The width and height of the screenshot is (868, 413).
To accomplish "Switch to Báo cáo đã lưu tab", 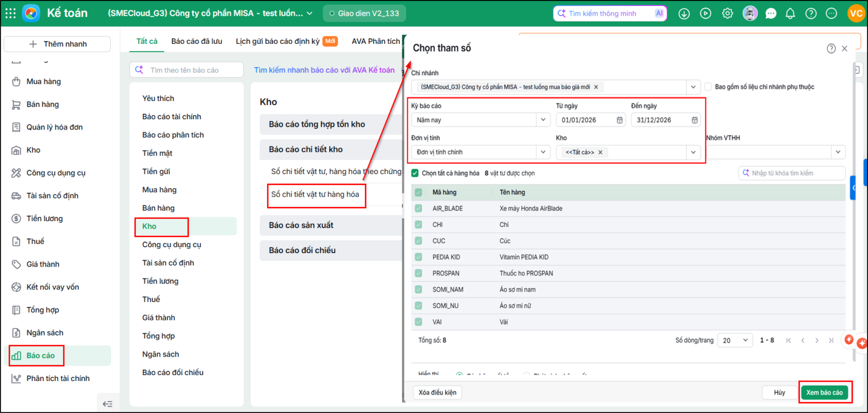I will point(196,41).
